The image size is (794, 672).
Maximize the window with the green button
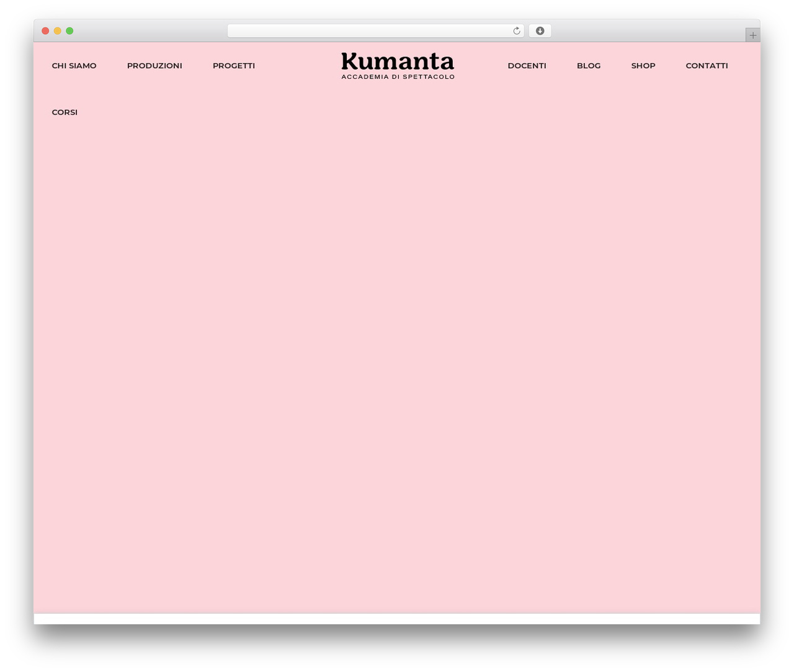point(69,31)
